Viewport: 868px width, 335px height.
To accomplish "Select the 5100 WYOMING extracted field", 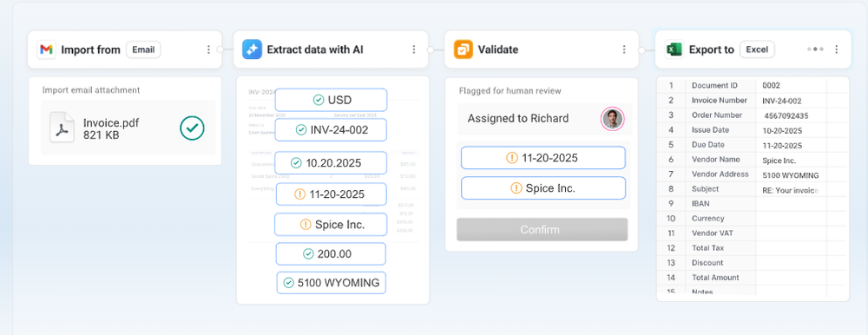I will coord(331,283).
